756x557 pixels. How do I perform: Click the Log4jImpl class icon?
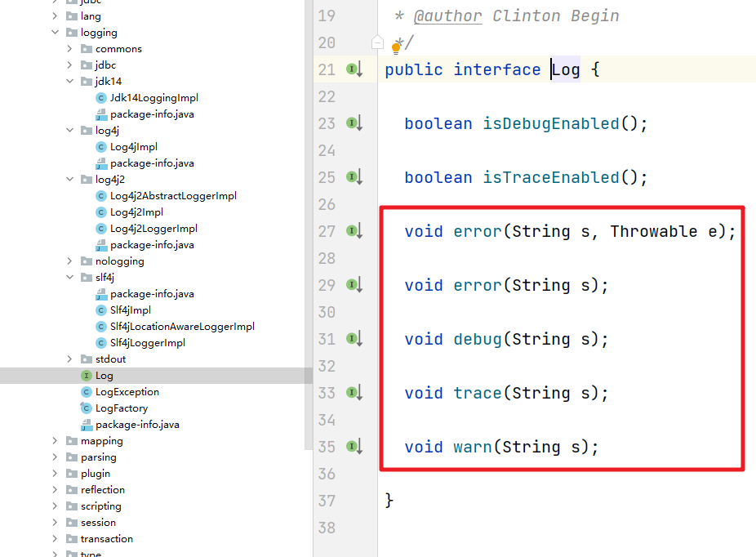click(100, 147)
